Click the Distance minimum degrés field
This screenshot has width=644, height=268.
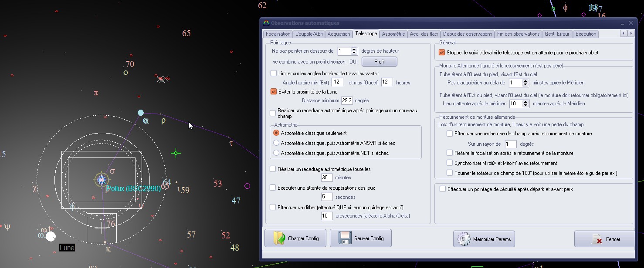coord(347,100)
